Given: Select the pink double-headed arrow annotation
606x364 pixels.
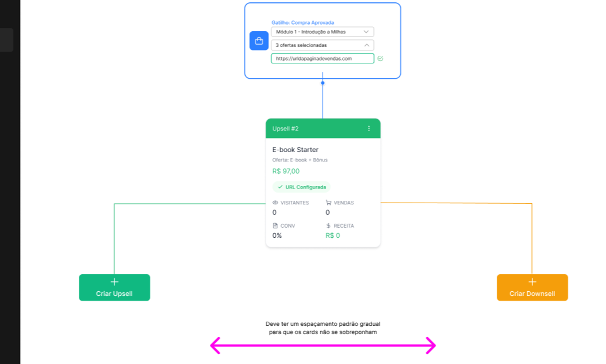Looking at the screenshot, I should (x=323, y=346).
